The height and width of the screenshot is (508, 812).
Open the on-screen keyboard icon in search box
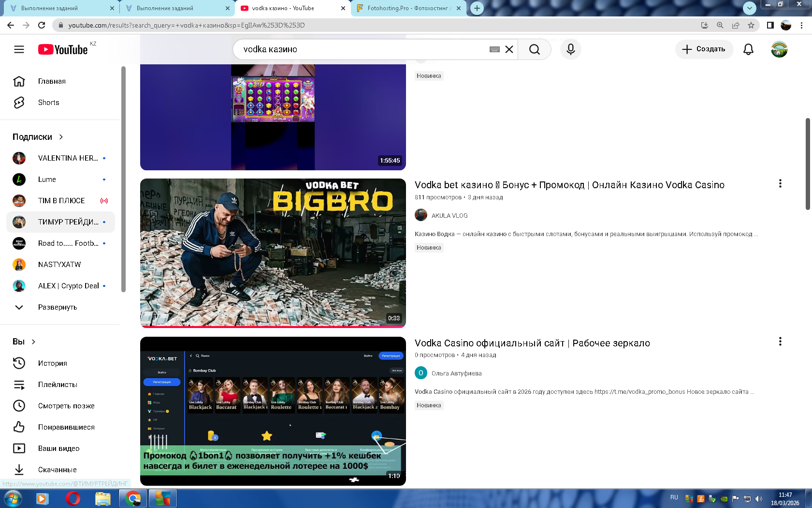pos(494,49)
